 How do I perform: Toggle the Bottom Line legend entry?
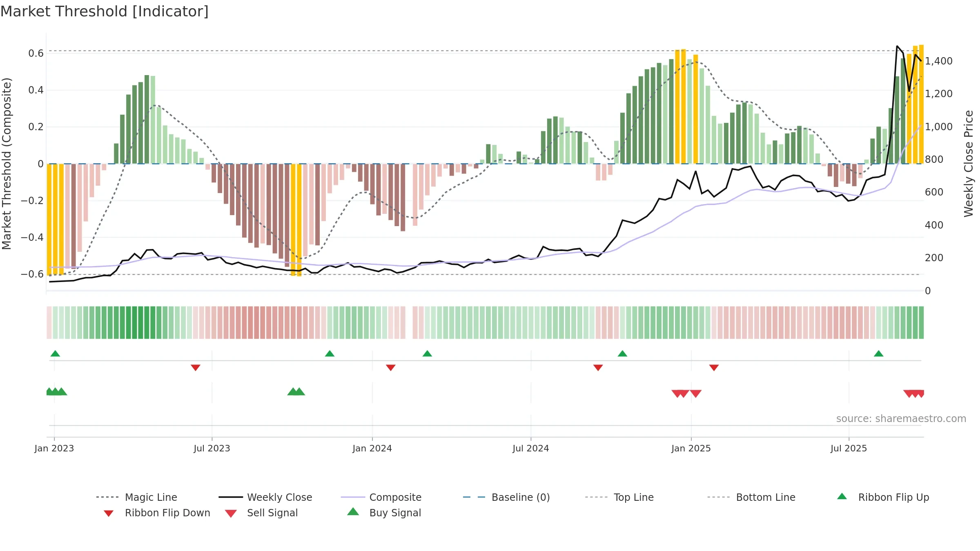coord(751,497)
